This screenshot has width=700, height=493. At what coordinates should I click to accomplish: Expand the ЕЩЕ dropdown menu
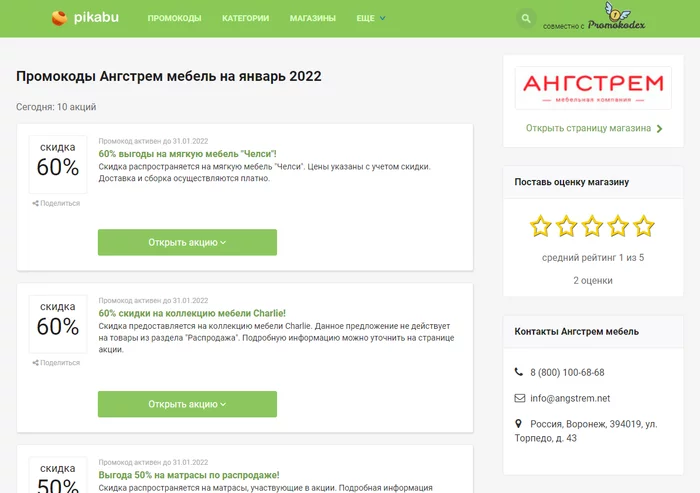point(371,18)
